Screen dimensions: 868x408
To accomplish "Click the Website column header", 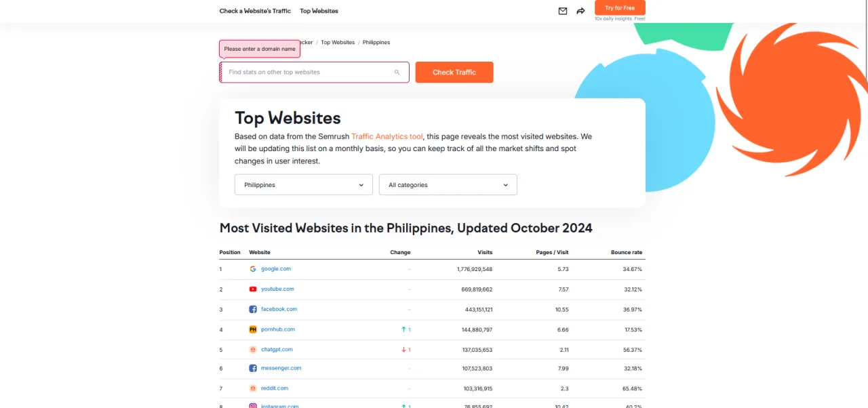I will tap(260, 252).
